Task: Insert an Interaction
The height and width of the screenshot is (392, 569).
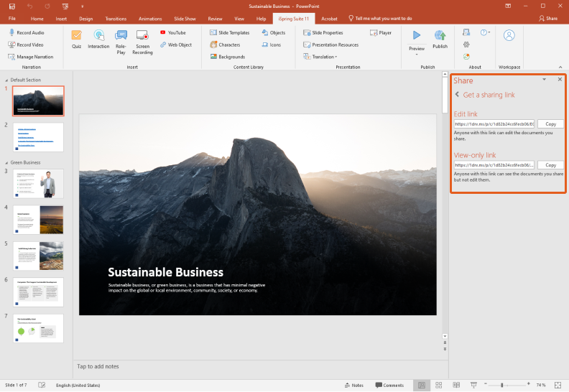Action: [98, 39]
